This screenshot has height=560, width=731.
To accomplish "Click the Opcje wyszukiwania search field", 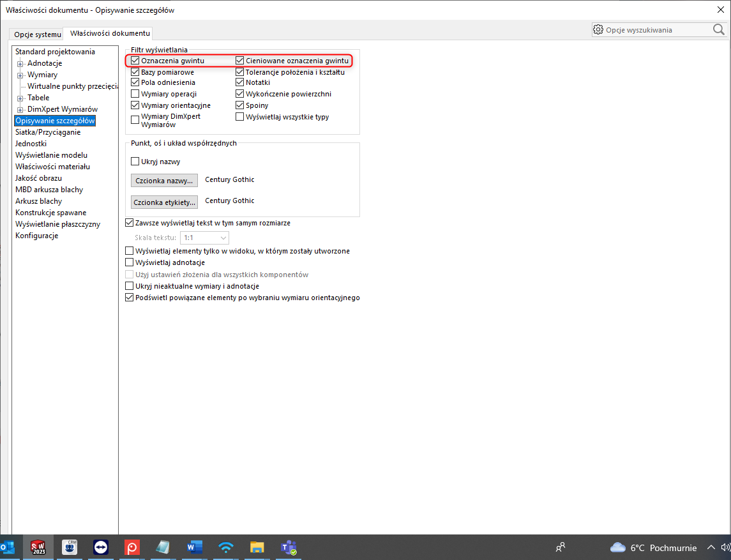I will (658, 30).
